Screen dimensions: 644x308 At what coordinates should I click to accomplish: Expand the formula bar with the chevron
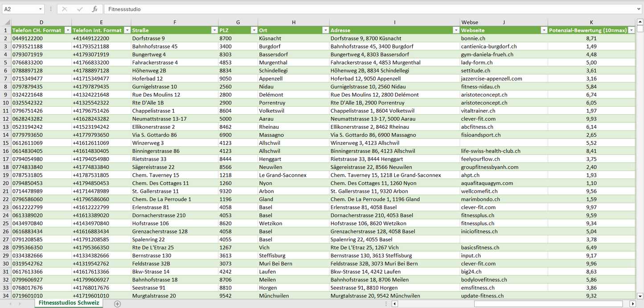(639, 9)
